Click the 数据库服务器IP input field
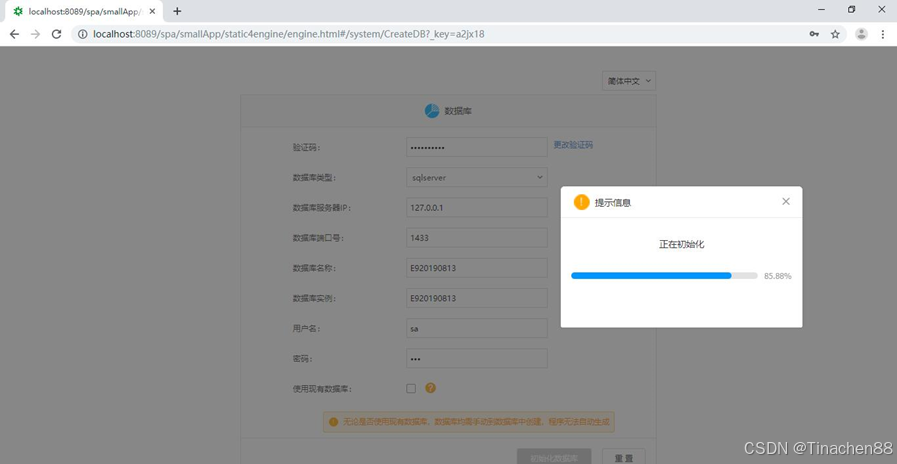Image resolution: width=897 pixels, height=464 pixels. [x=476, y=208]
